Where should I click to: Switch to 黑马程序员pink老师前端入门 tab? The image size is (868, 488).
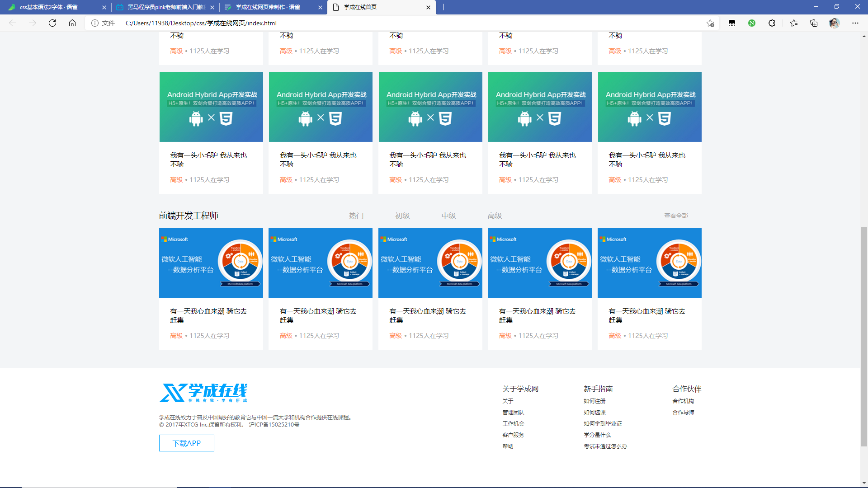tap(165, 7)
